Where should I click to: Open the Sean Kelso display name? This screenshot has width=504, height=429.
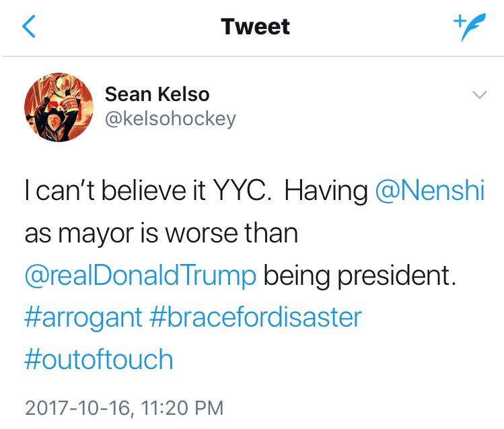157,94
